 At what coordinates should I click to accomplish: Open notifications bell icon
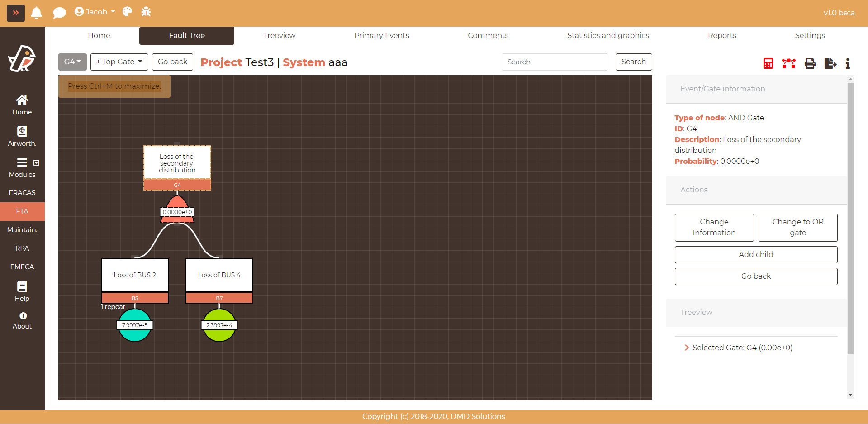point(36,13)
